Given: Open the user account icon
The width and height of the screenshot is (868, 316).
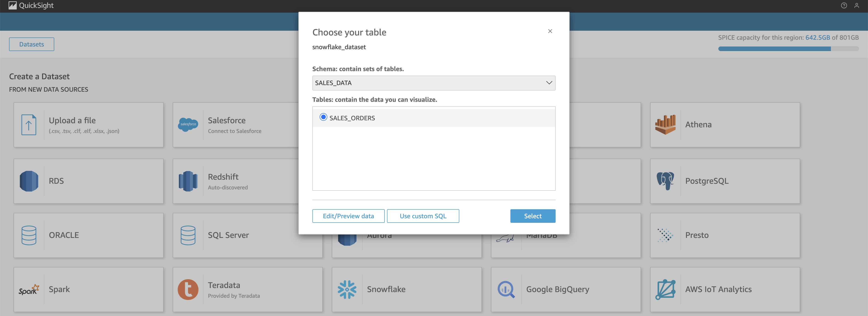Looking at the screenshot, I should pyautogui.click(x=856, y=5).
